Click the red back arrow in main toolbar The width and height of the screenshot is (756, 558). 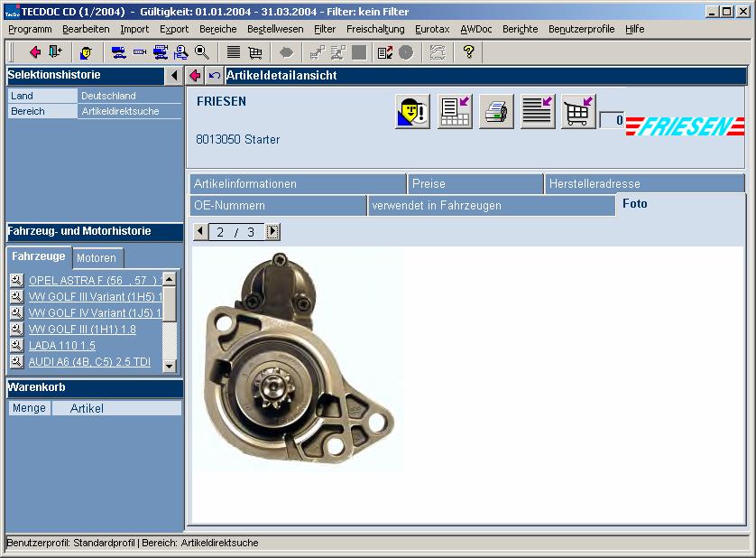tap(34, 51)
